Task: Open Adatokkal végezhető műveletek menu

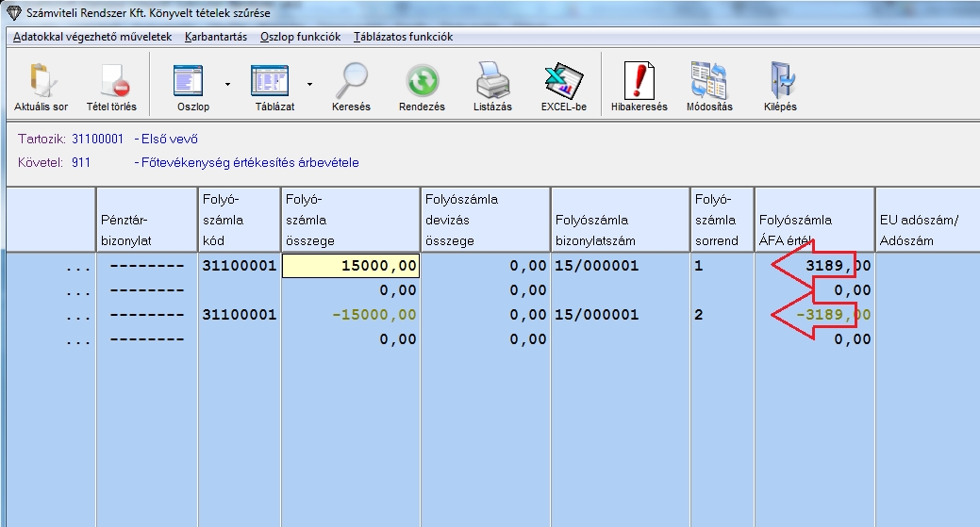Action: 92,37
